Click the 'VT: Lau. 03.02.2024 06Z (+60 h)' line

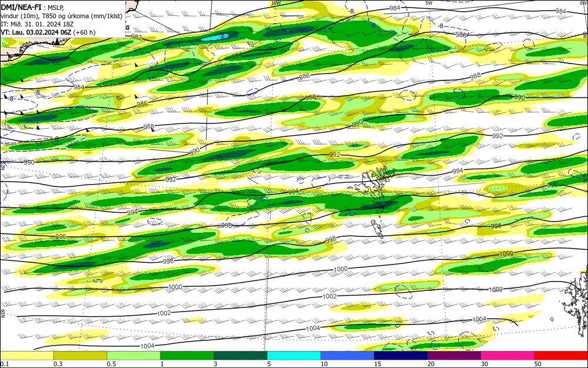[x=48, y=32]
